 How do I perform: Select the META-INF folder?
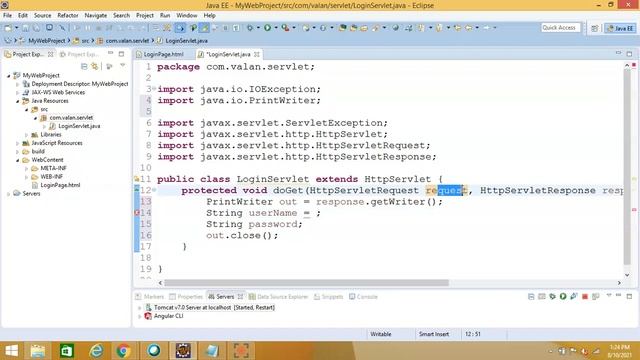(x=53, y=168)
